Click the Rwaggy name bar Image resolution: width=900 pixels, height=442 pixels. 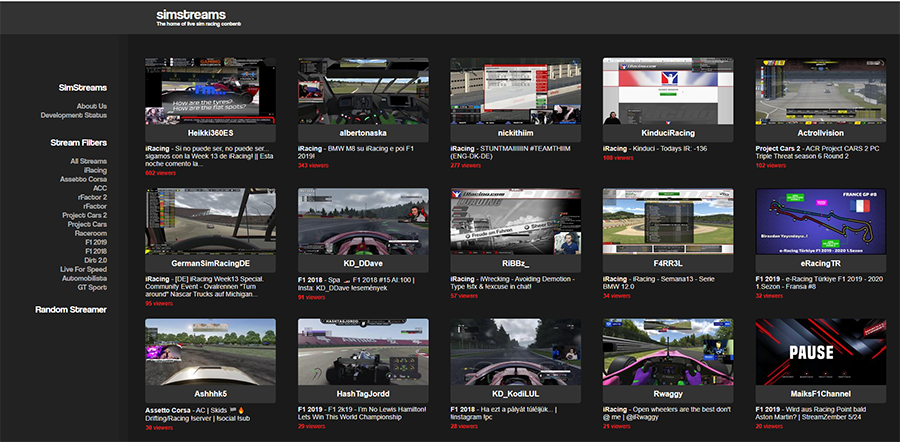point(668,394)
